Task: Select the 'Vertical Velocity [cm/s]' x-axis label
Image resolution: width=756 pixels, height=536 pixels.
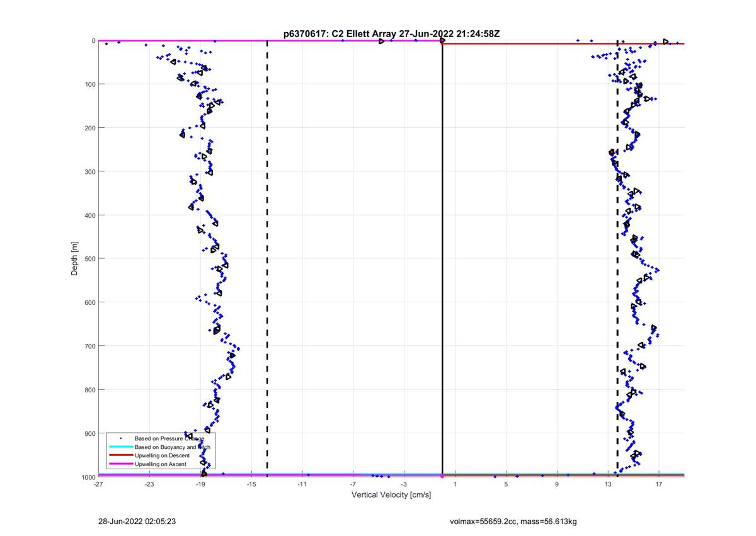Action: (x=391, y=495)
